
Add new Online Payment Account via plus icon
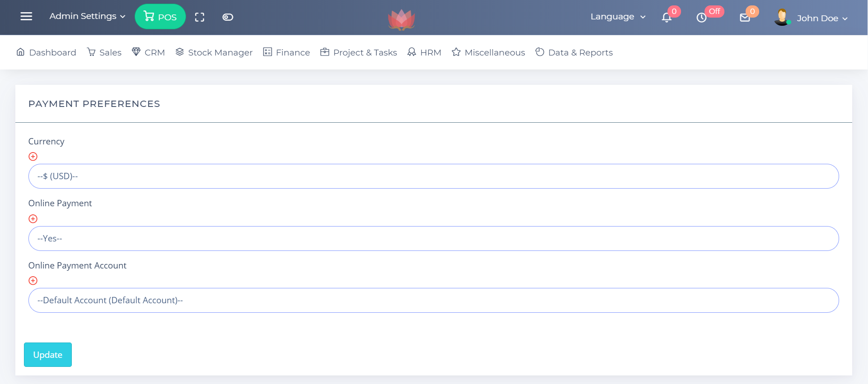tap(33, 281)
